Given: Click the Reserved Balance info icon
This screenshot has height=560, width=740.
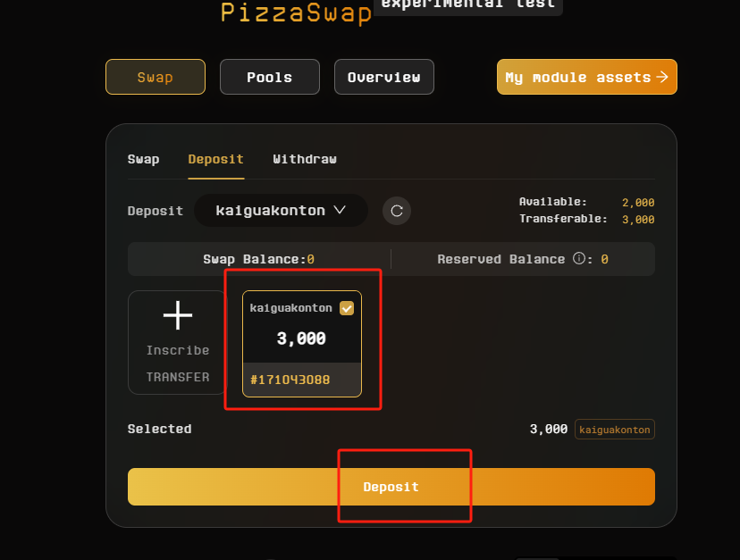Looking at the screenshot, I should point(578,259).
